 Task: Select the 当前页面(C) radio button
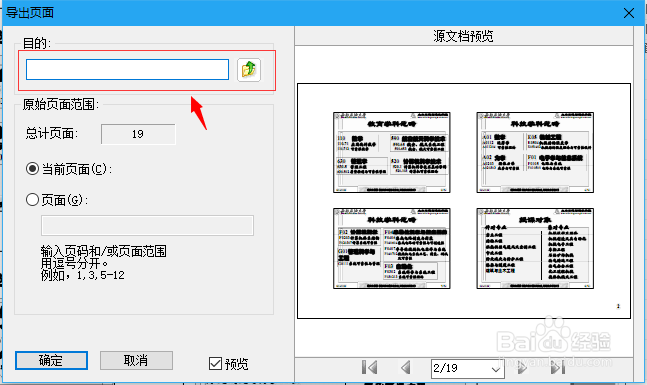coord(32,169)
